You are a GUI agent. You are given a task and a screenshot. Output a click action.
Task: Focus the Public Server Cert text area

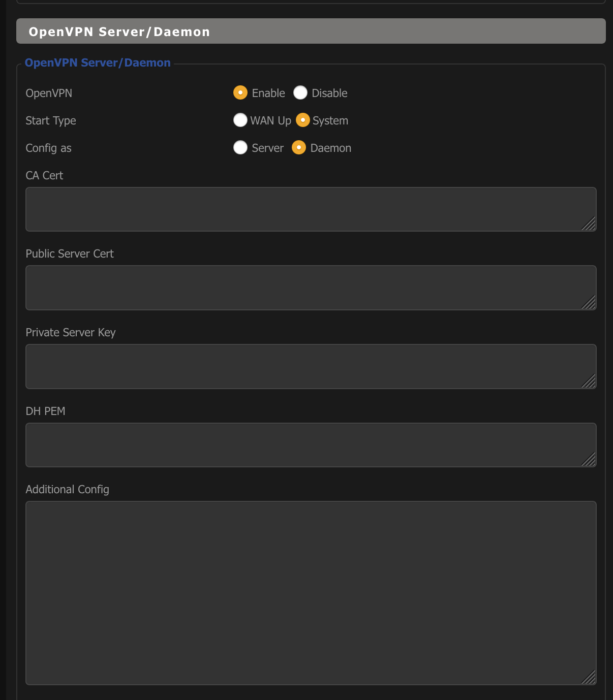click(310, 288)
